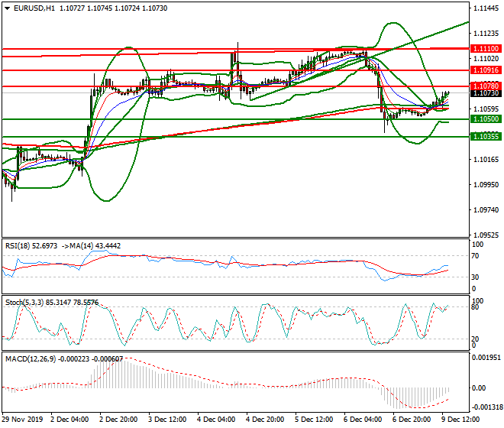Select the MACD scale value -0.001318
This screenshot has width=504, height=428.
486,407
